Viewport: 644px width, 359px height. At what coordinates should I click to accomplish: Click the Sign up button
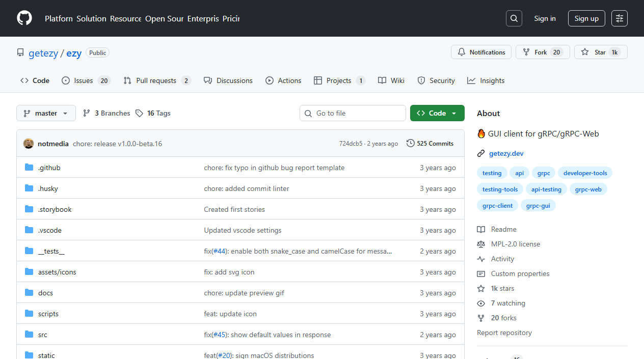586,18
